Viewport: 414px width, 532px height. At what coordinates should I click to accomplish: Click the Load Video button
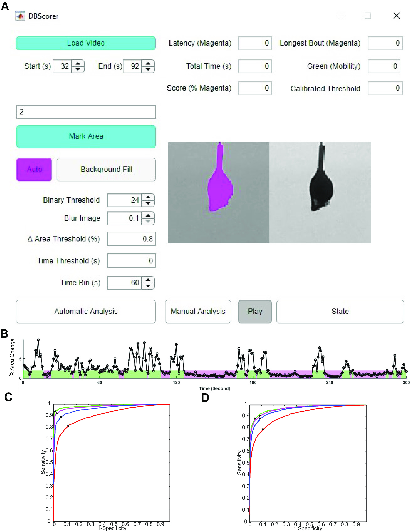(86, 43)
